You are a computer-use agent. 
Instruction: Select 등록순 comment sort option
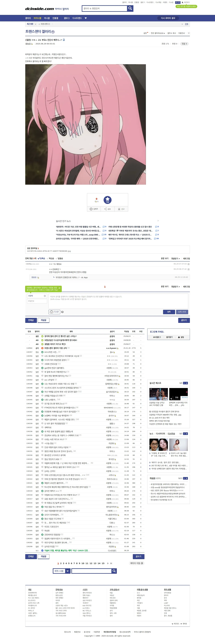[x=41, y=259]
